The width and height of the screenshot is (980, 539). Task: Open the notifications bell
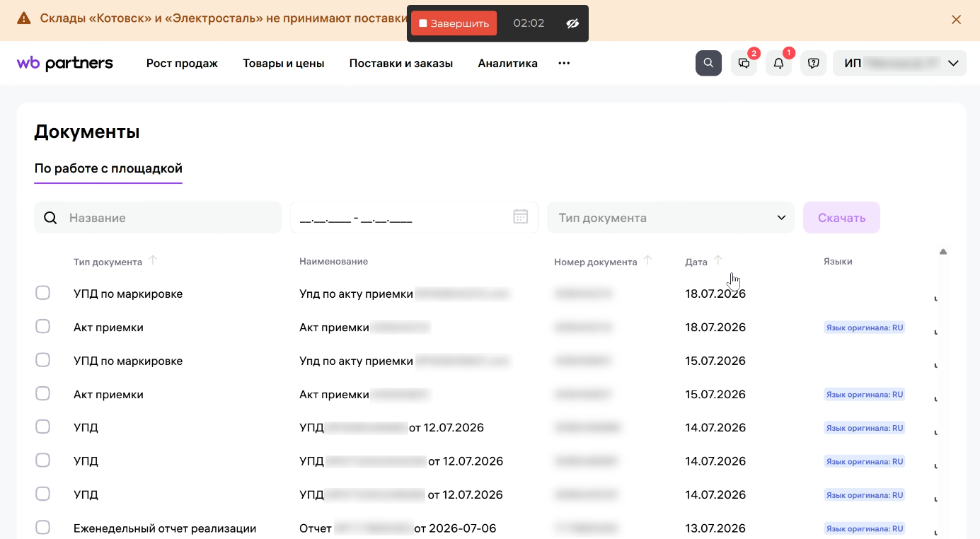[x=778, y=63]
